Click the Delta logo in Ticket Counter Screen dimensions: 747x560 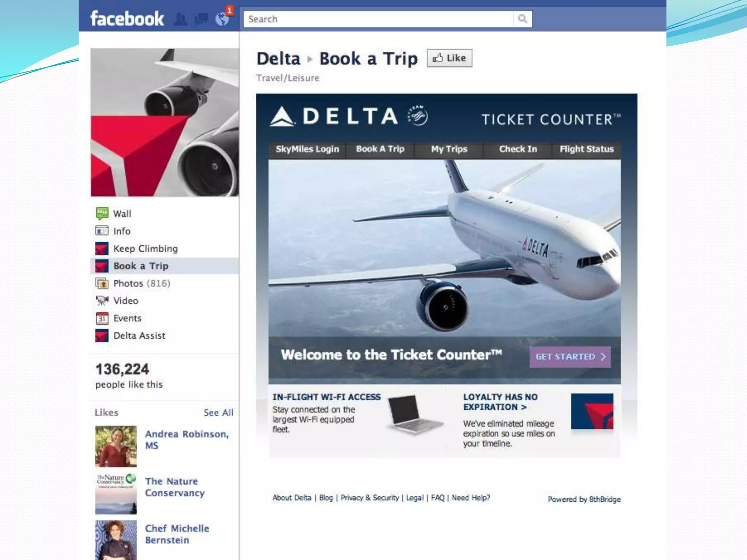click(333, 116)
